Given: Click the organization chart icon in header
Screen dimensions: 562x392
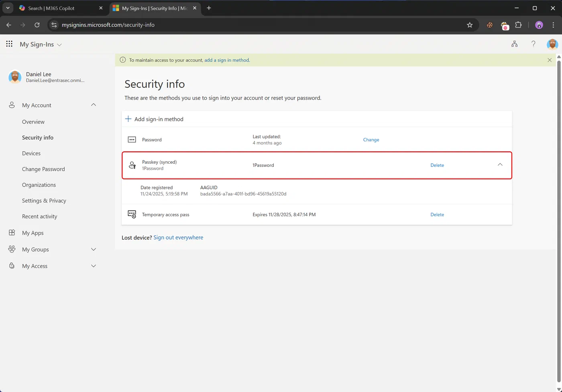Looking at the screenshot, I should [x=514, y=44].
